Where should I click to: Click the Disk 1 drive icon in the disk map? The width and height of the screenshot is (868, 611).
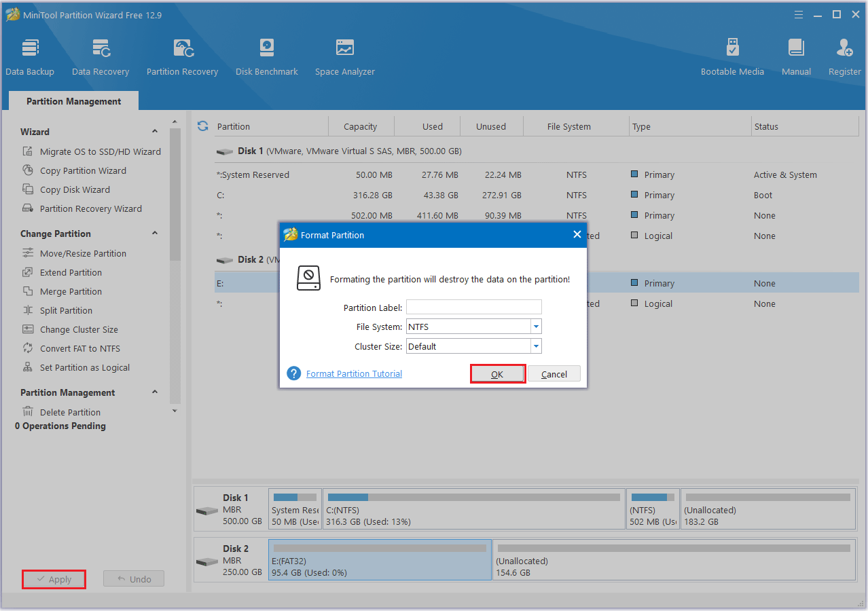pos(207,510)
